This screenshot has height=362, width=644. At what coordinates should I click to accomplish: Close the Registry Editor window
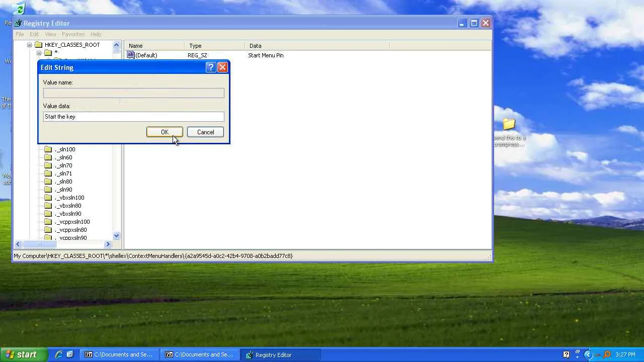coord(486,23)
